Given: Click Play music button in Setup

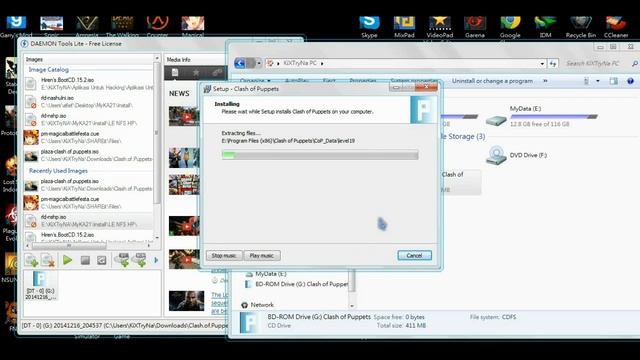Looking at the screenshot, I should coord(262,256).
